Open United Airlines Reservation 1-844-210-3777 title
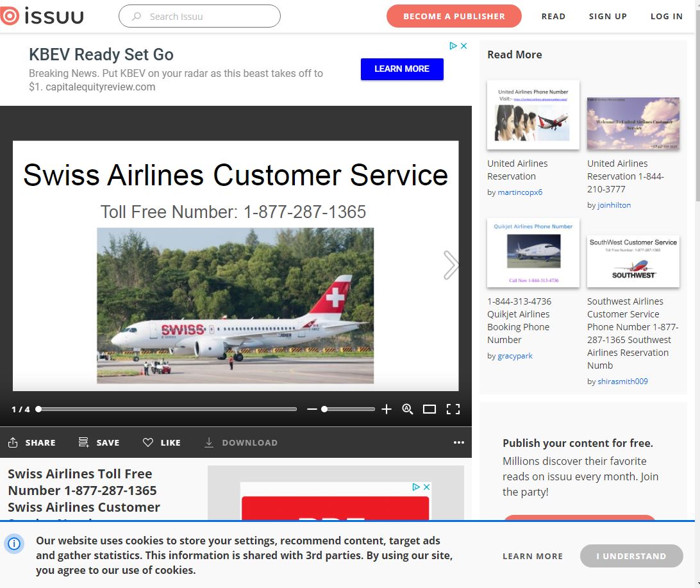 click(x=626, y=176)
